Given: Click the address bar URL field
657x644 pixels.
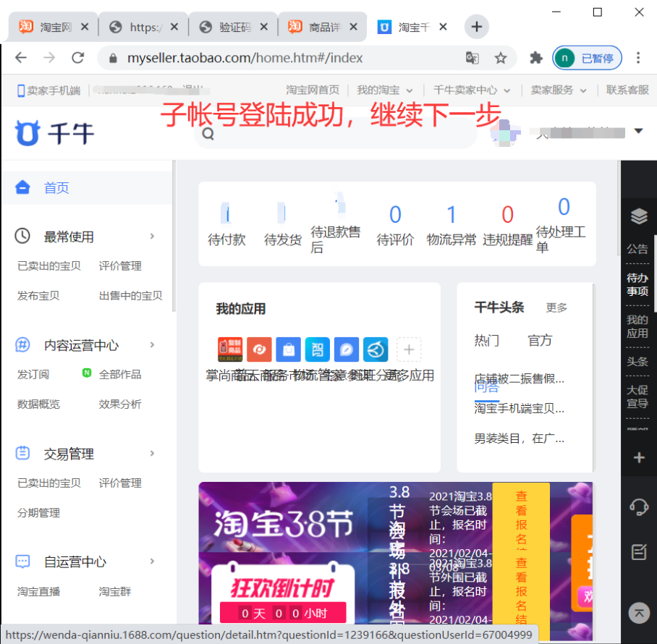Looking at the screenshot, I should (x=289, y=58).
